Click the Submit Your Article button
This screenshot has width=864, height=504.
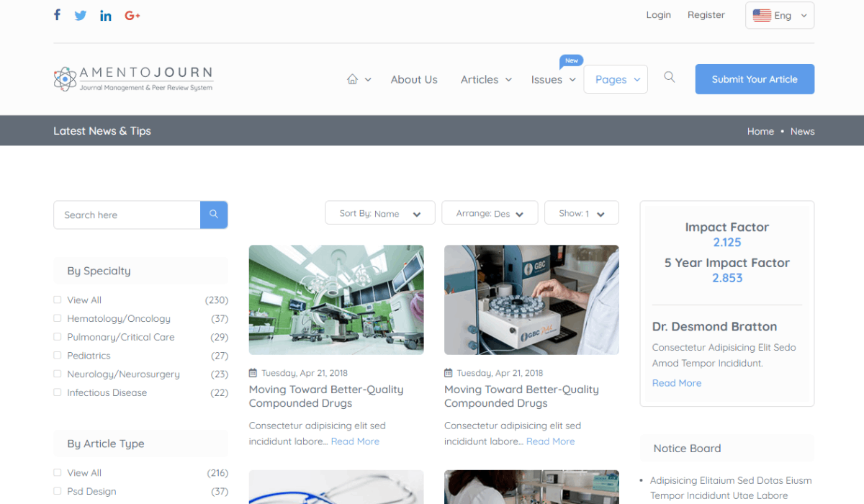[755, 79]
